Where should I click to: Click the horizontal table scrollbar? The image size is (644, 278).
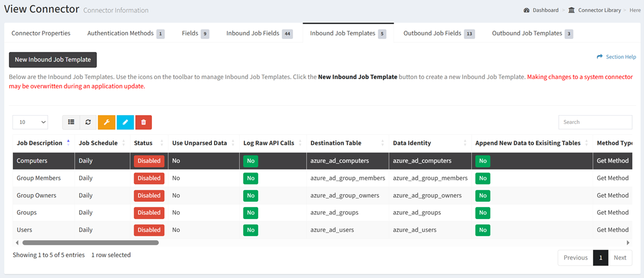click(90, 243)
